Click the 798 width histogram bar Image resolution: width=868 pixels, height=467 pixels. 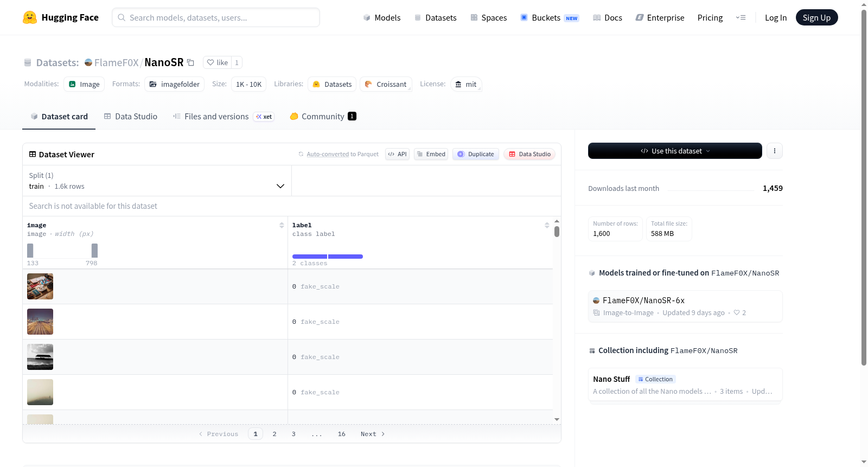94,251
